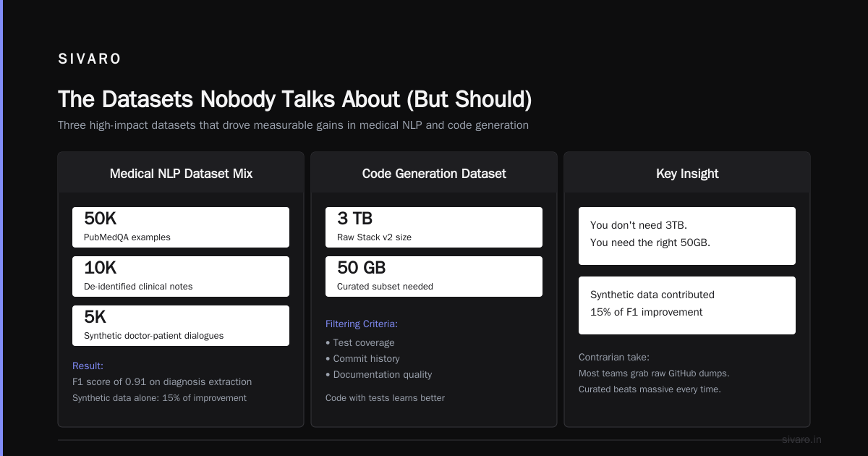The width and height of the screenshot is (868, 456).
Task: Click 'Synthetic data contributed' line
Action: pos(652,295)
